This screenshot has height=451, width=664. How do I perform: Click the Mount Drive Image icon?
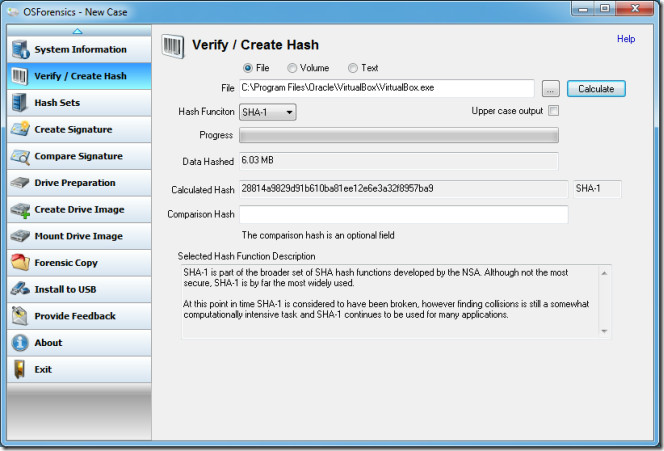pyautogui.click(x=20, y=236)
